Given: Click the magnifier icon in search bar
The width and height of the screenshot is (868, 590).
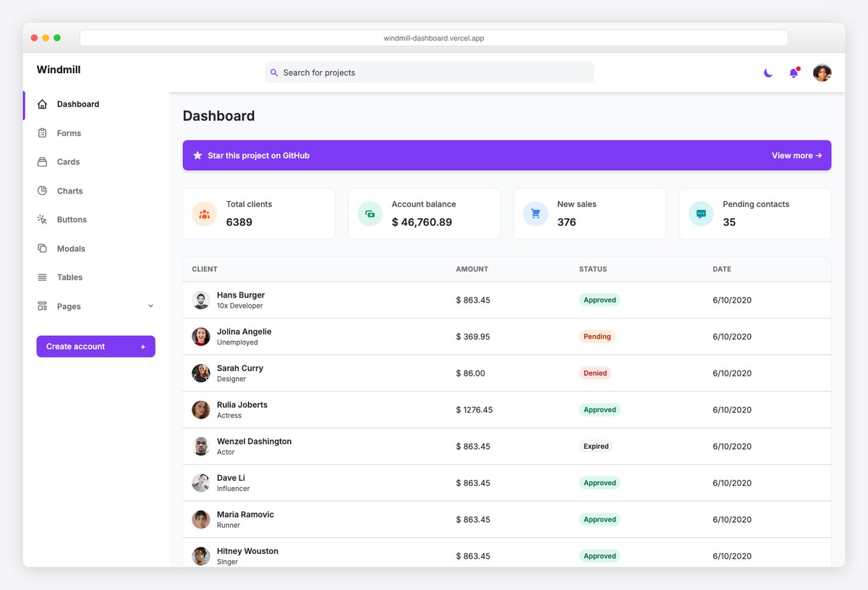Looking at the screenshot, I should point(273,72).
